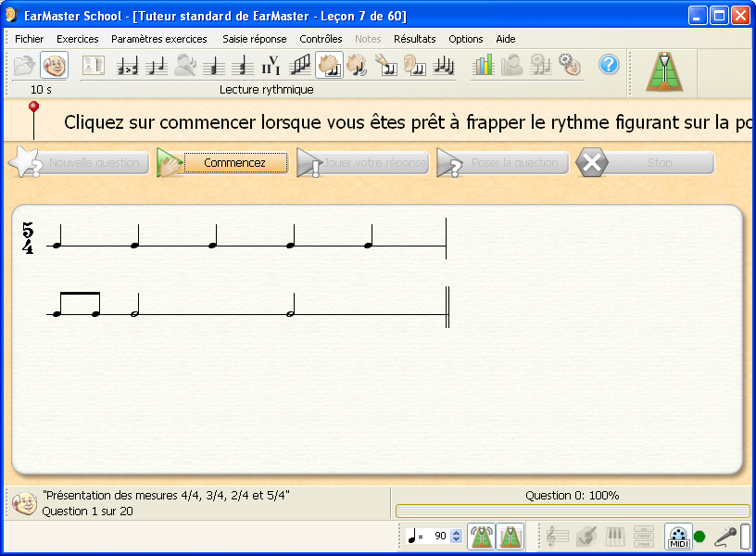This screenshot has height=556, width=756.
Task: Open the Fichier menu
Action: 30,39
